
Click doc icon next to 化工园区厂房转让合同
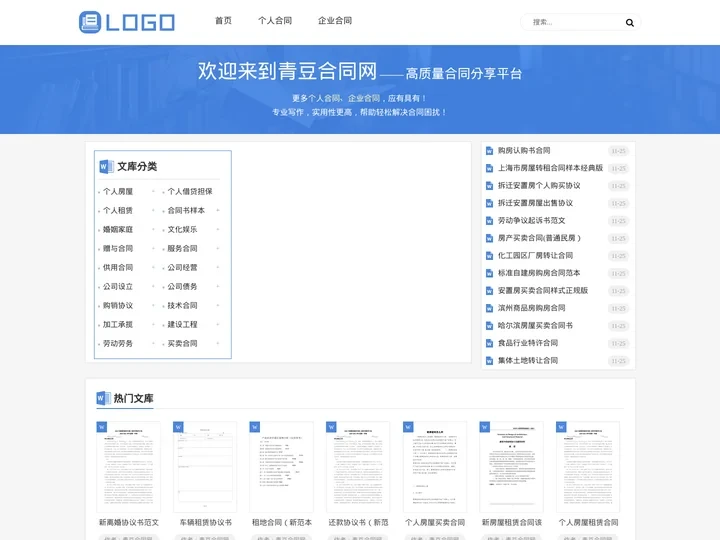[x=489, y=256]
